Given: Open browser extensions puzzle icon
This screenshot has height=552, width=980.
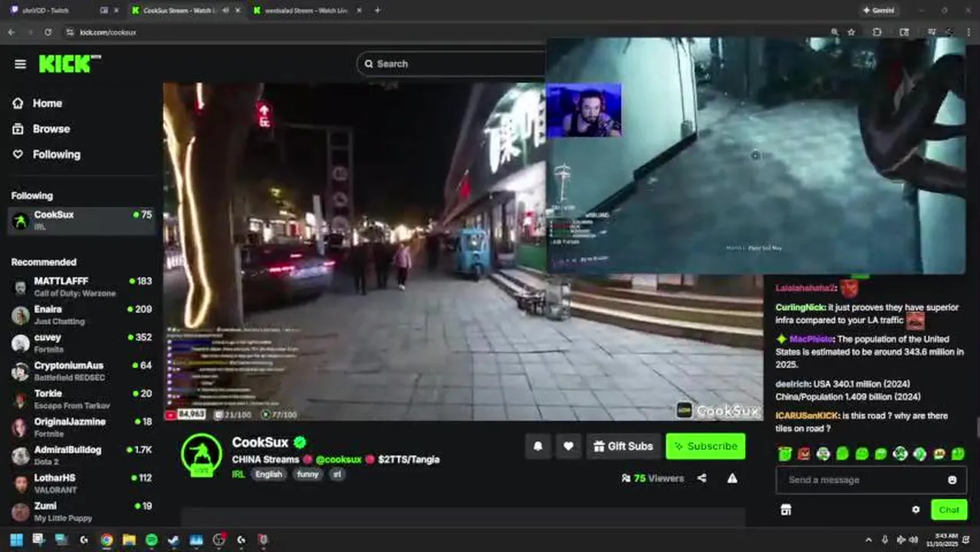Looking at the screenshot, I should pos(877,32).
